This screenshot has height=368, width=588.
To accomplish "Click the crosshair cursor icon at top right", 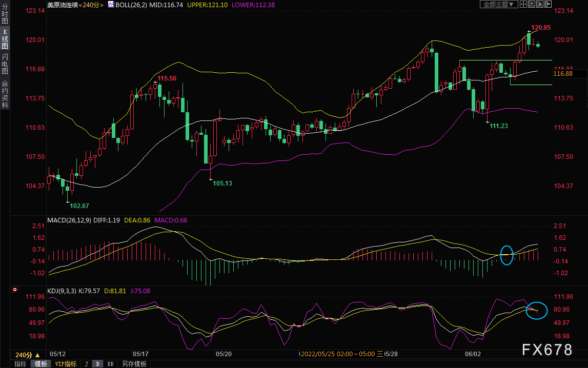I will [523, 4].
